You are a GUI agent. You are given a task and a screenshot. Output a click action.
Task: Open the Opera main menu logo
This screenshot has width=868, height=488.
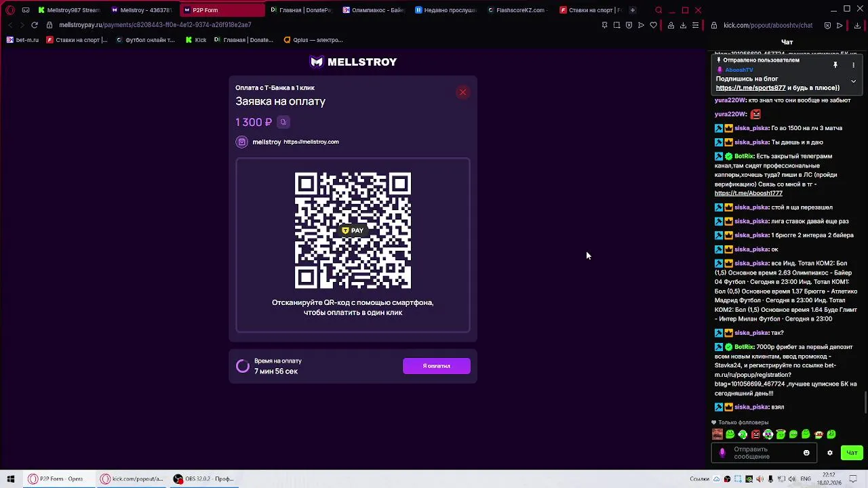(10, 10)
